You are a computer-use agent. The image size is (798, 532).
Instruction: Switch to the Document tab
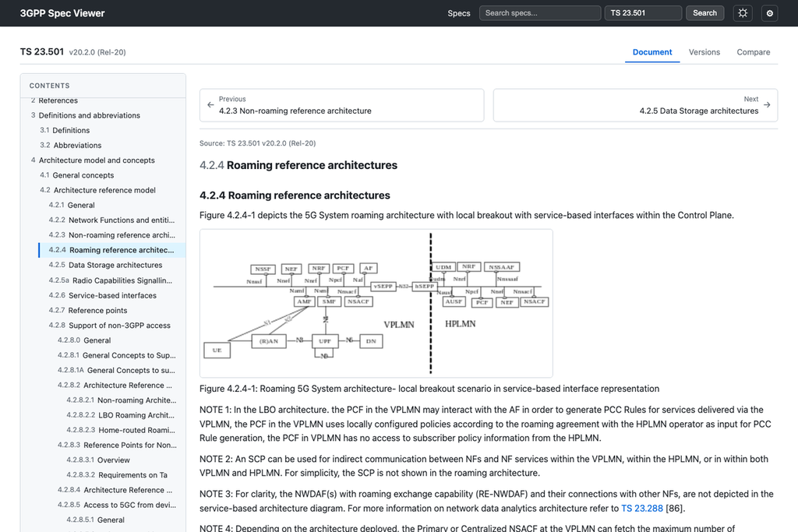(x=652, y=52)
